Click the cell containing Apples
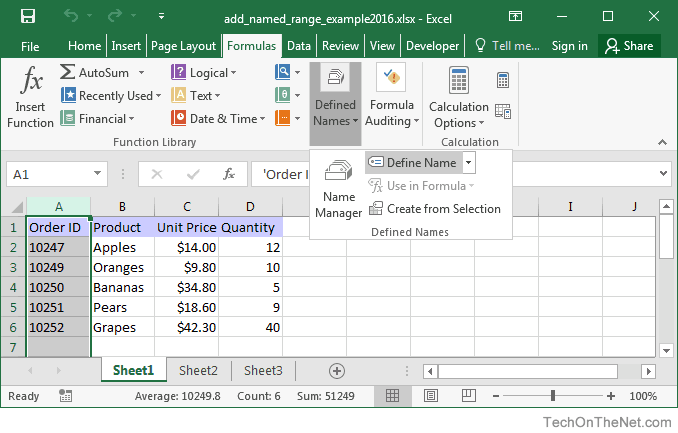Viewport: 678px width, 433px height. [122, 247]
